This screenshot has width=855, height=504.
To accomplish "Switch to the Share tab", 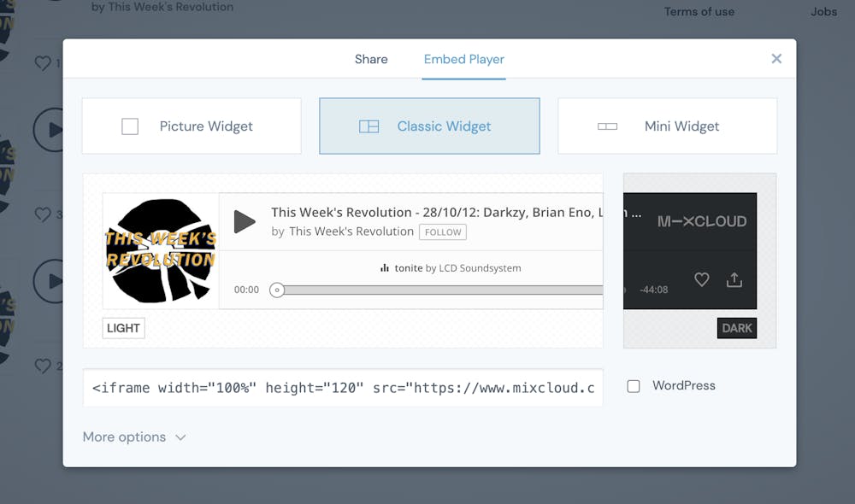I will tap(371, 59).
